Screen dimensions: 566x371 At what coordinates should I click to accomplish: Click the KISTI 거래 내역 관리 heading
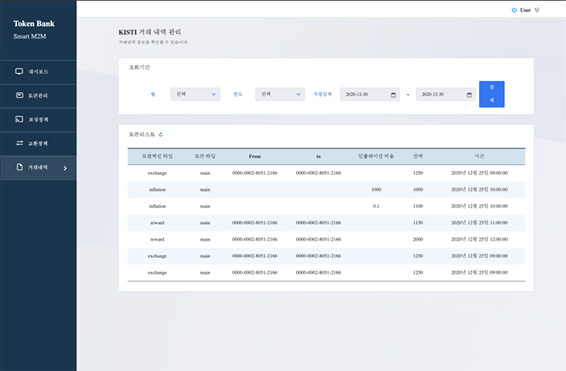click(x=150, y=32)
